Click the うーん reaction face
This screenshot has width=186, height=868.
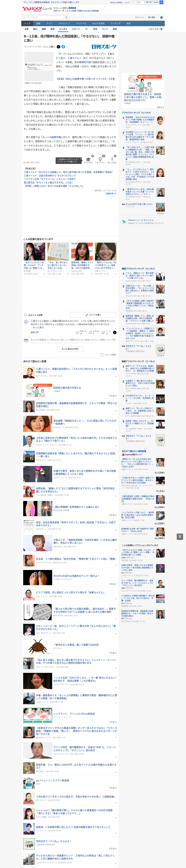tap(103, 332)
